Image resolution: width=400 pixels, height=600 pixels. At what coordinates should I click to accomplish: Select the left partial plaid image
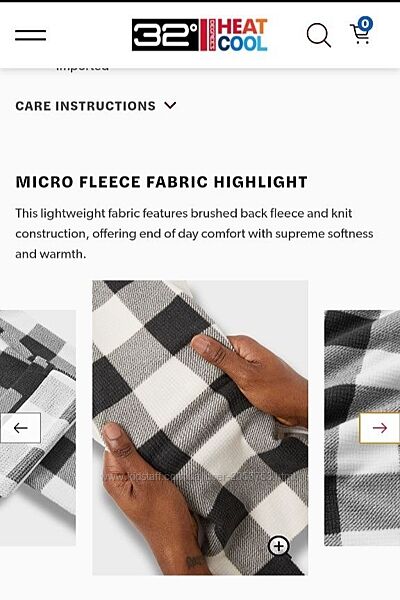[38, 427]
